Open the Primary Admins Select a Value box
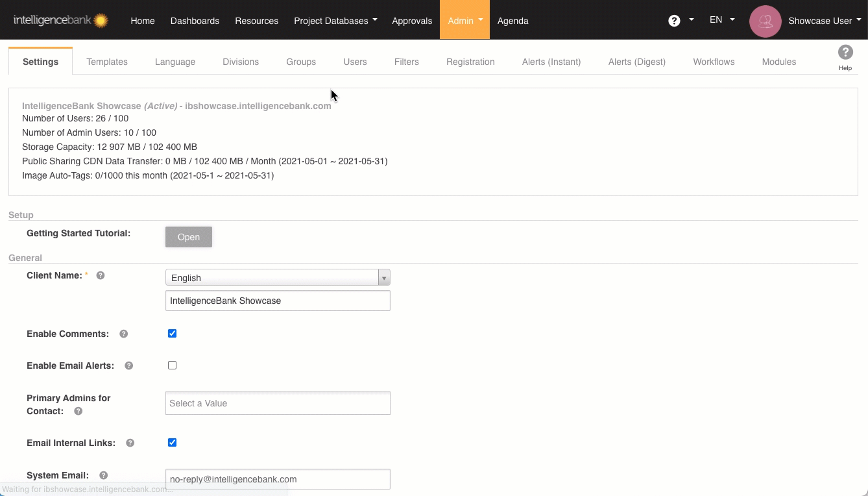This screenshot has height=496, width=868. pyautogui.click(x=278, y=403)
